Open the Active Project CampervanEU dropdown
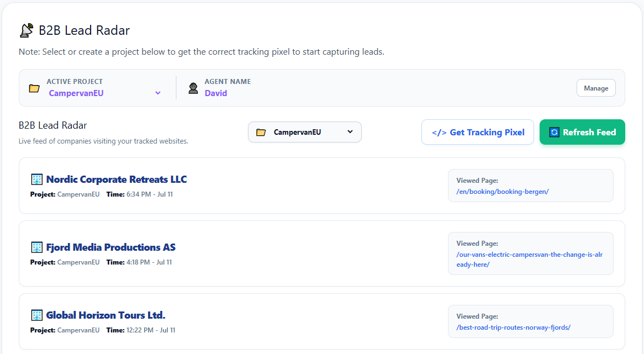Viewport: 644px width, 354px height. point(104,93)
